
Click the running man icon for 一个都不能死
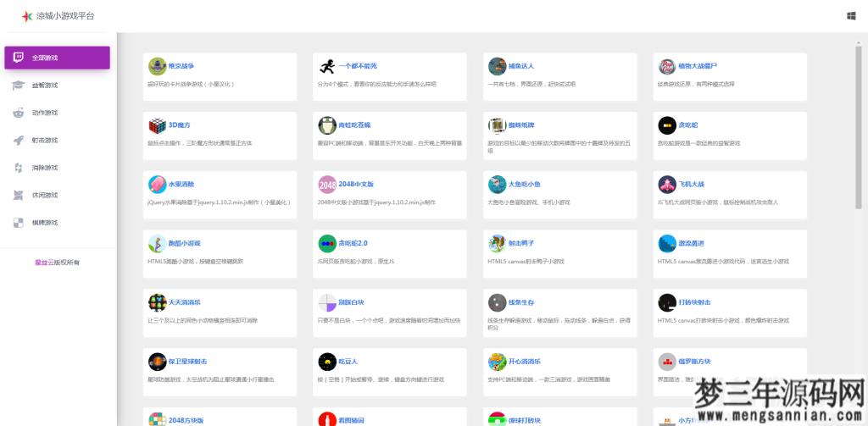point(327,66)
